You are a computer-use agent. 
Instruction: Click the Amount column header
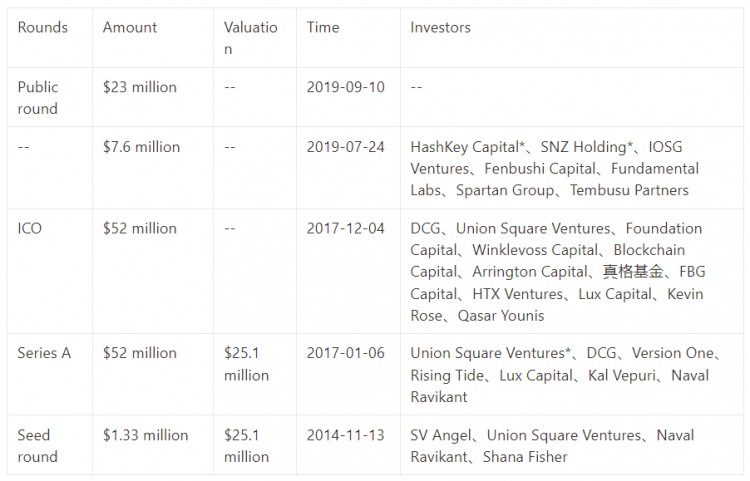130,27
